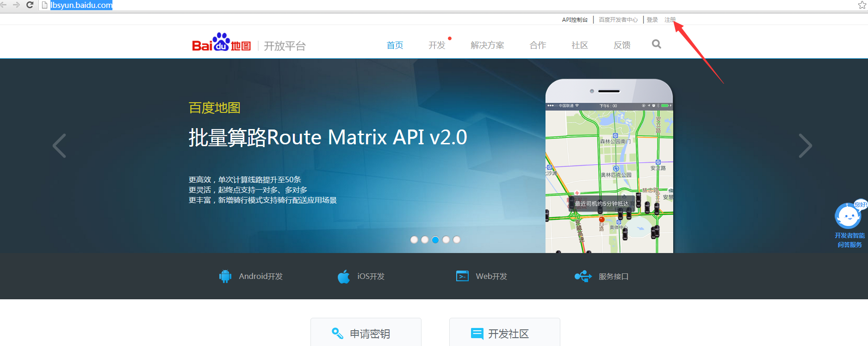Open the 解决方案 nav menu

click(x=488, y=45)
